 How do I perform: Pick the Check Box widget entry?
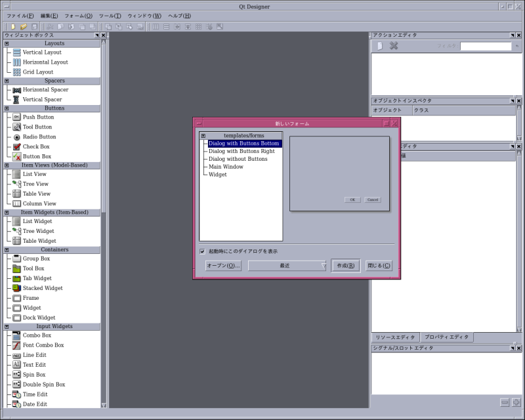click(x=31, y=147)
